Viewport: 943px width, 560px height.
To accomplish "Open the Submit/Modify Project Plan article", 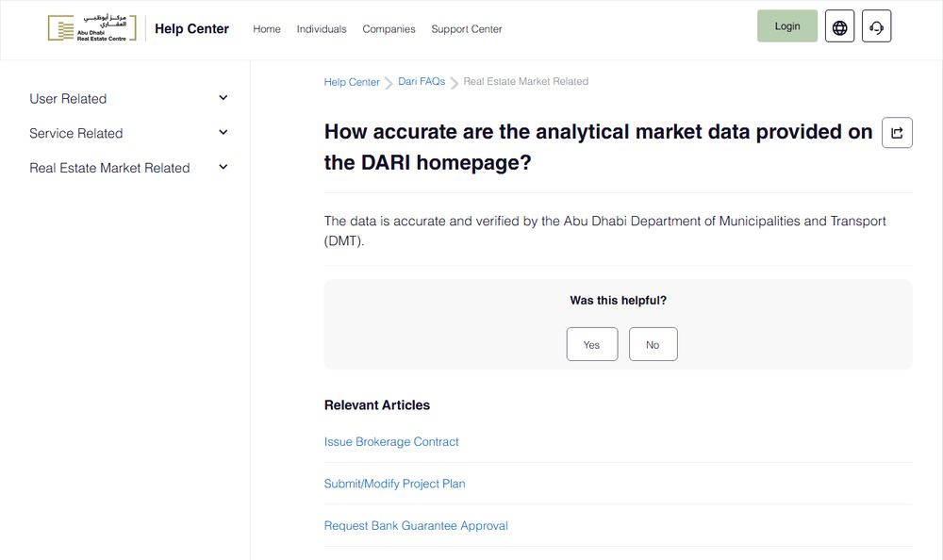I will 394,484.
